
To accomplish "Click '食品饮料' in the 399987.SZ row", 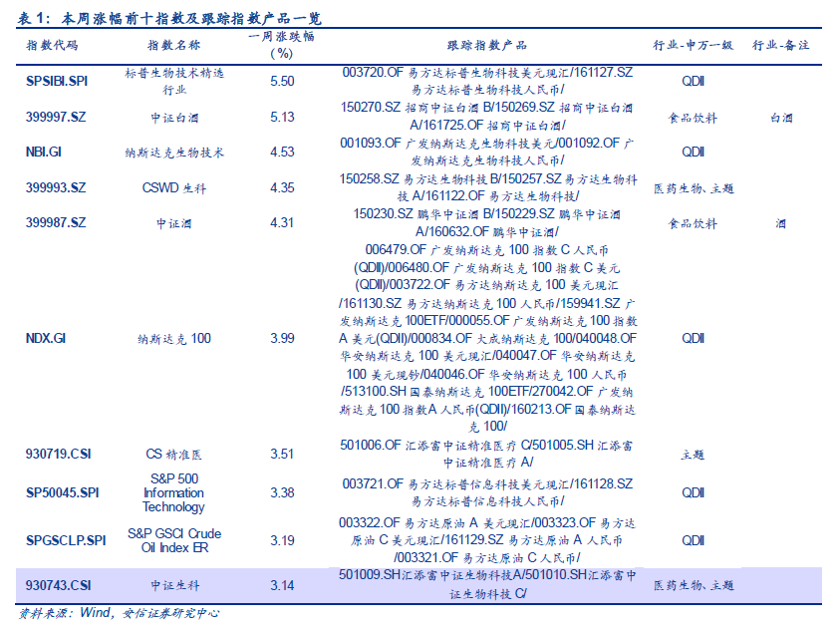I will tap(693, 223).
